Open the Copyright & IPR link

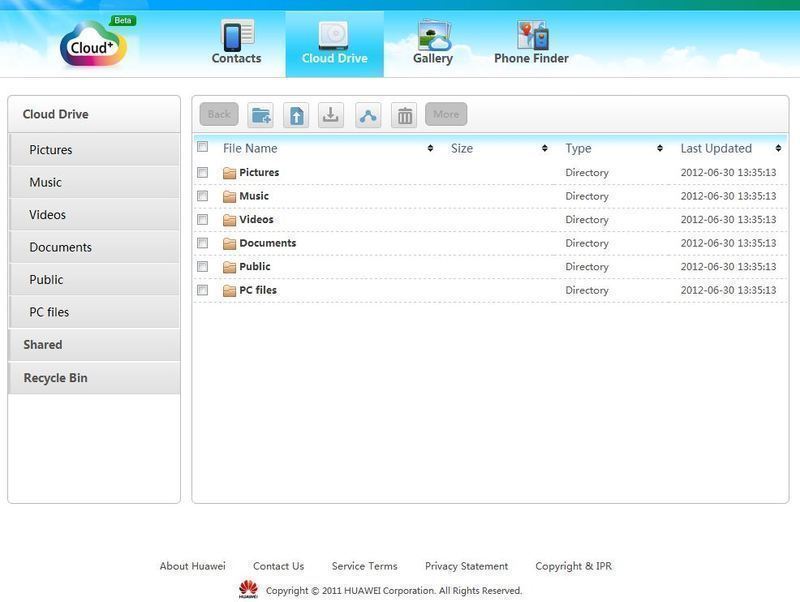(x=573, y=566)
